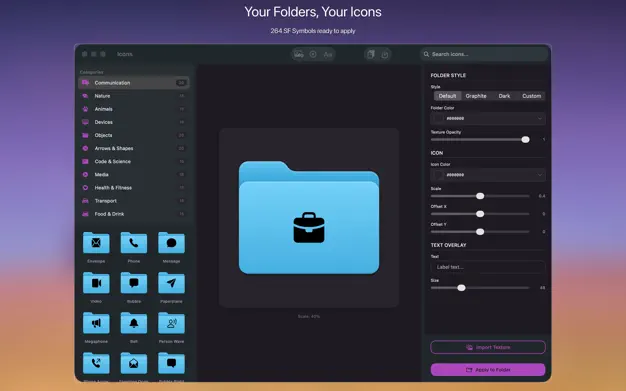Choose the Phone folder icon
The image size is (626, 391).
point(134,243)
